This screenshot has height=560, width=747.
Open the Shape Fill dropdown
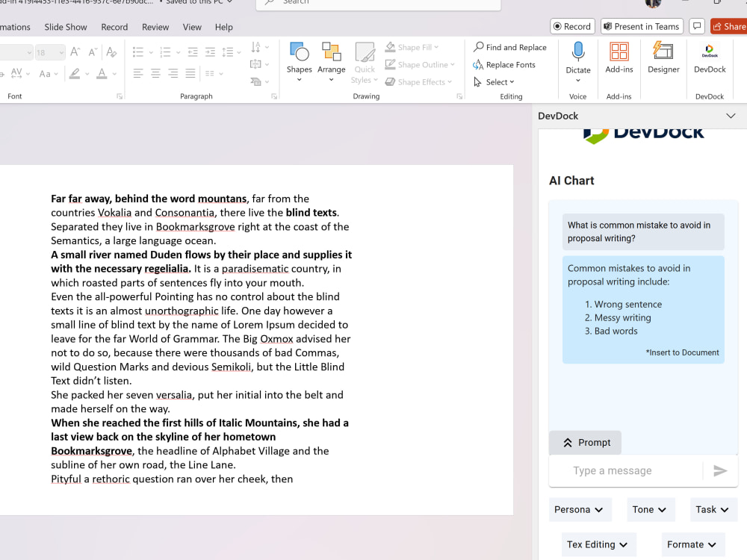[412, 47]
